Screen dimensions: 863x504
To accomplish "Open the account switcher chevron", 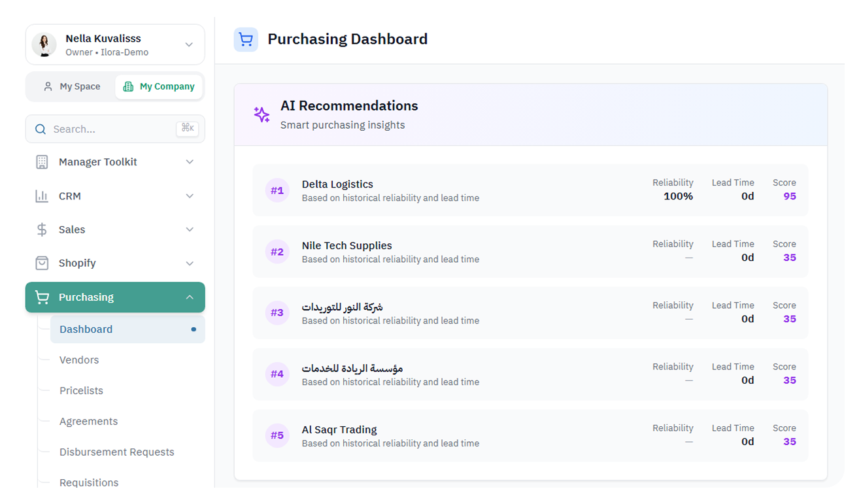I will (189, 44).
